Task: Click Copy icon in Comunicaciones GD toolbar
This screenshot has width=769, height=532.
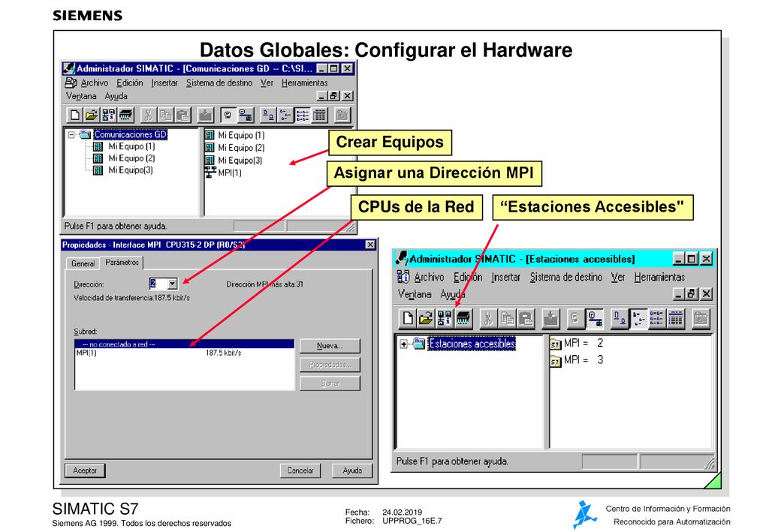Action: coord(165,115)
